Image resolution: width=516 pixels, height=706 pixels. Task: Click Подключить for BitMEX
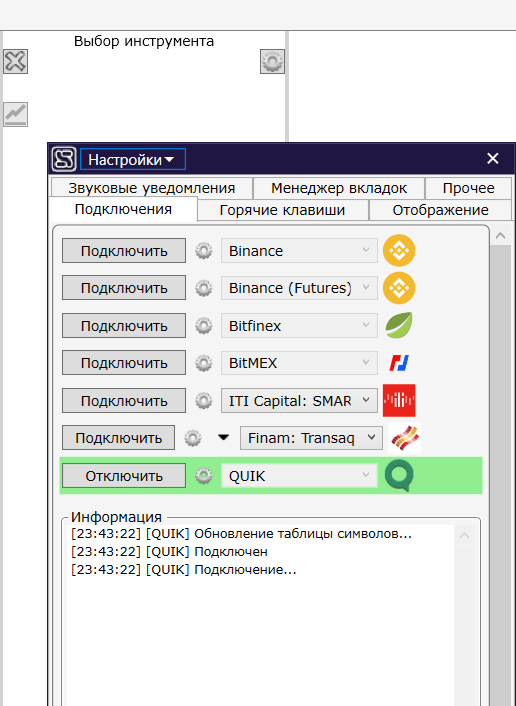(124, 363)
